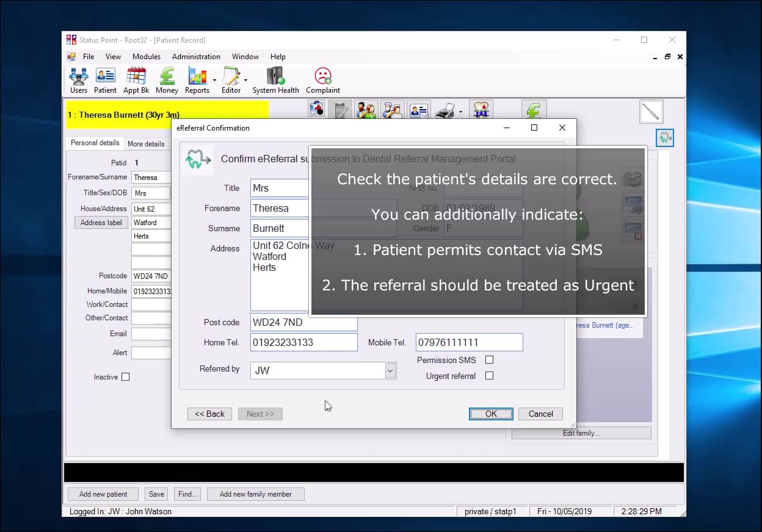The height and width of the screenshot is (532, 762).
Task: Open the dropdown arrow next to Reports
Action: coord(214,80)
